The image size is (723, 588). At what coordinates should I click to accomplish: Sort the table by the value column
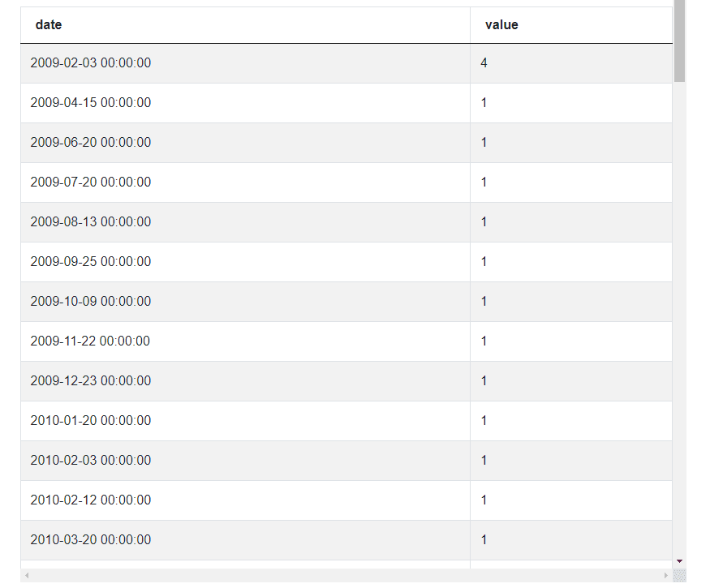(x=501, y=24)
